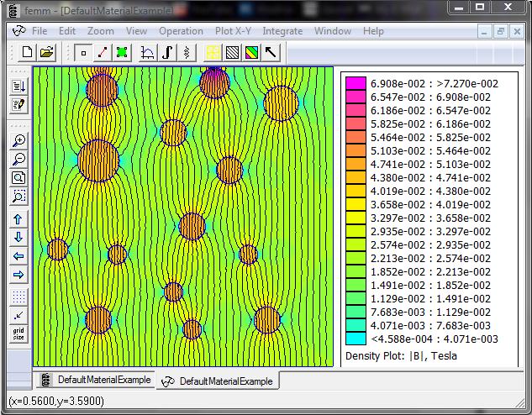
Task: Open the Help menu
Action: point(373,31)
